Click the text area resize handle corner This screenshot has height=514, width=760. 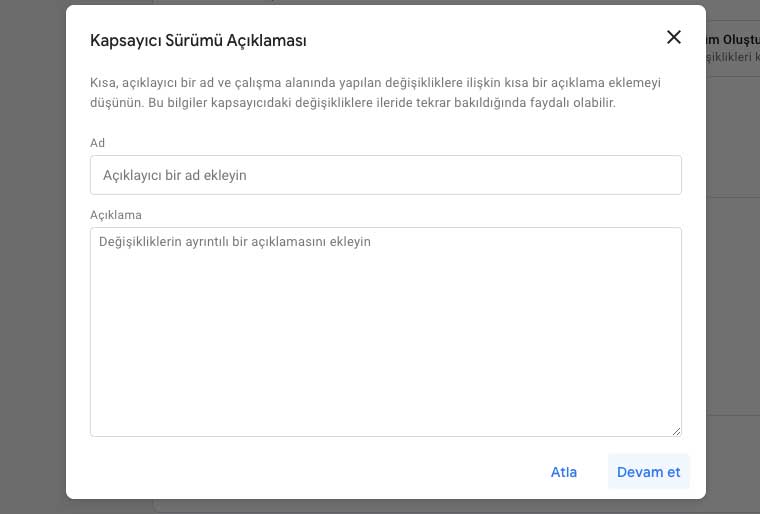[676, 431]
